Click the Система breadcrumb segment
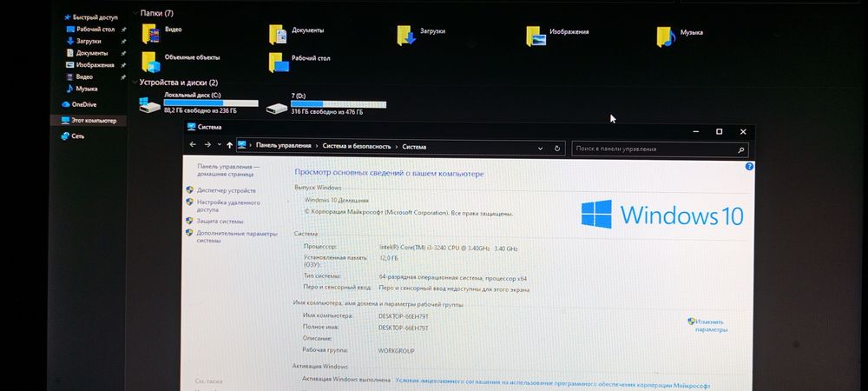 (x=414, y=147)
